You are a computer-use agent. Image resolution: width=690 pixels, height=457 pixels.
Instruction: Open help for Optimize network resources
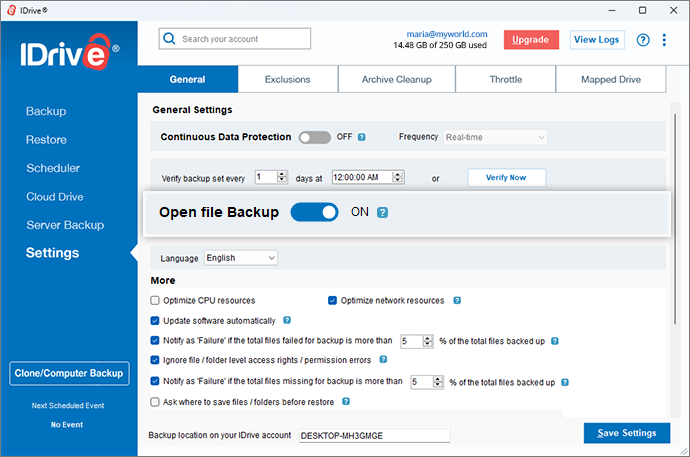(x=457, y=300)
